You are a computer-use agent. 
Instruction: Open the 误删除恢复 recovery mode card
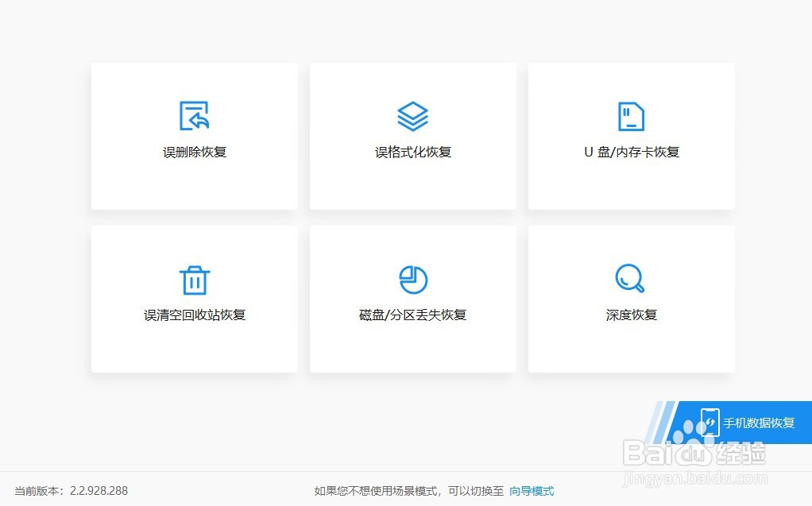tap(194, 135)
